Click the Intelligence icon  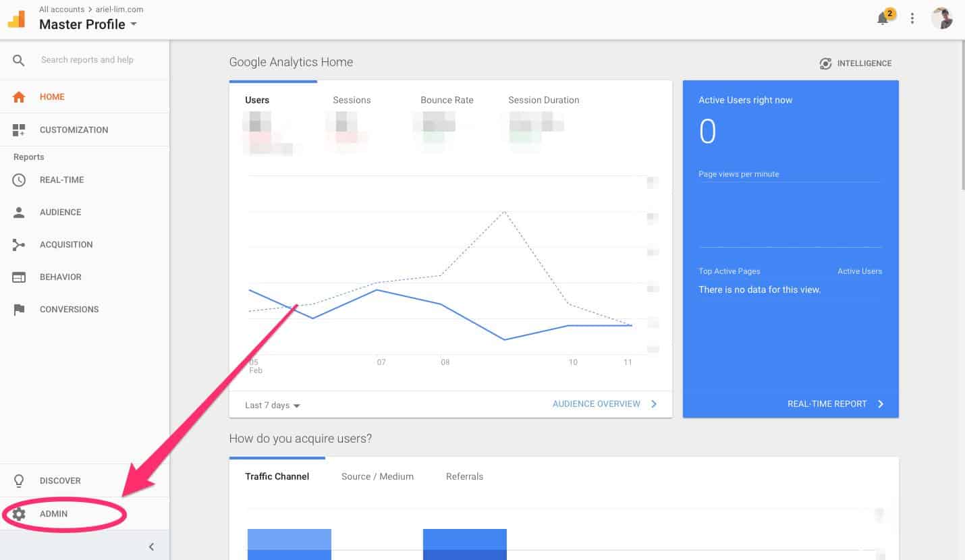[825, 63]
